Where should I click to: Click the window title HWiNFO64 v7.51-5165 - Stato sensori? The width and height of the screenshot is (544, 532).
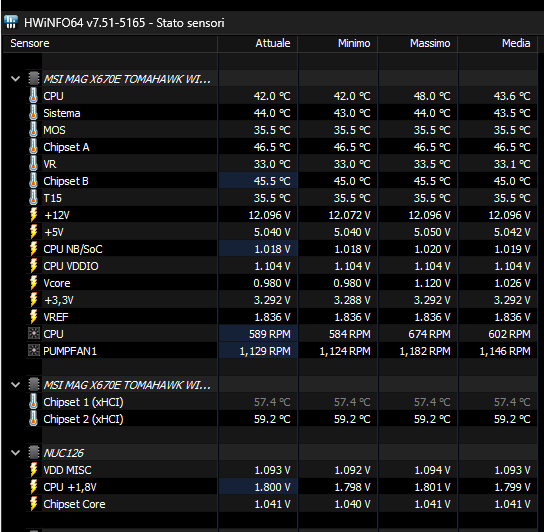point(124,23)
